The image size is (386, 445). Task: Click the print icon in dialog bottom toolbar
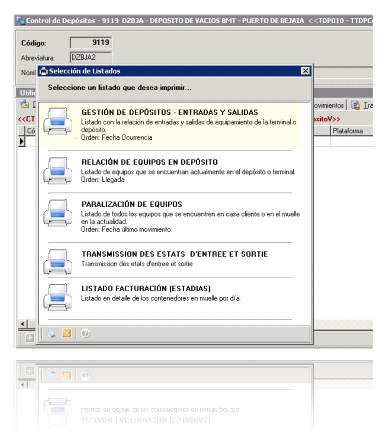tap(51, 333)
